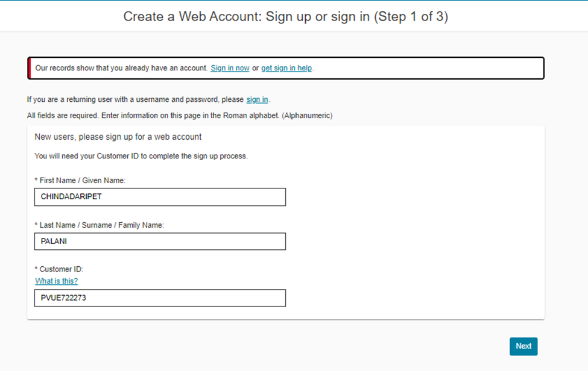
Task: Click the "Sign in now" link
Action: point(229,68)
